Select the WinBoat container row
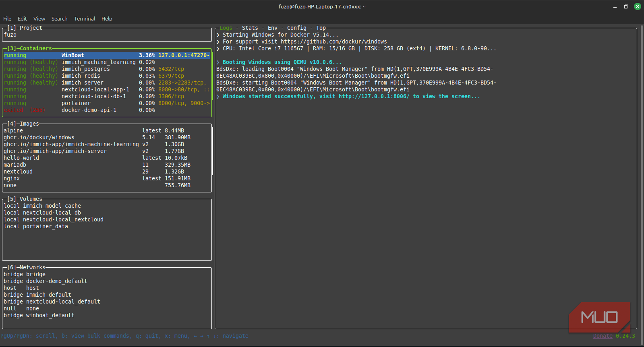Image resolution: width=644 pixels, height=347 pixels. pyautogui.click(x=73, y=56)
